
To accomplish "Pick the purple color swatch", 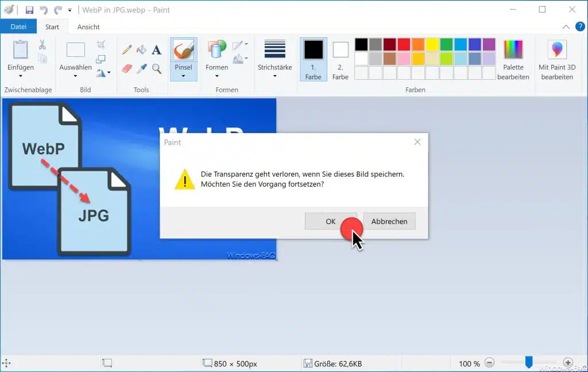I will point(489,44).
